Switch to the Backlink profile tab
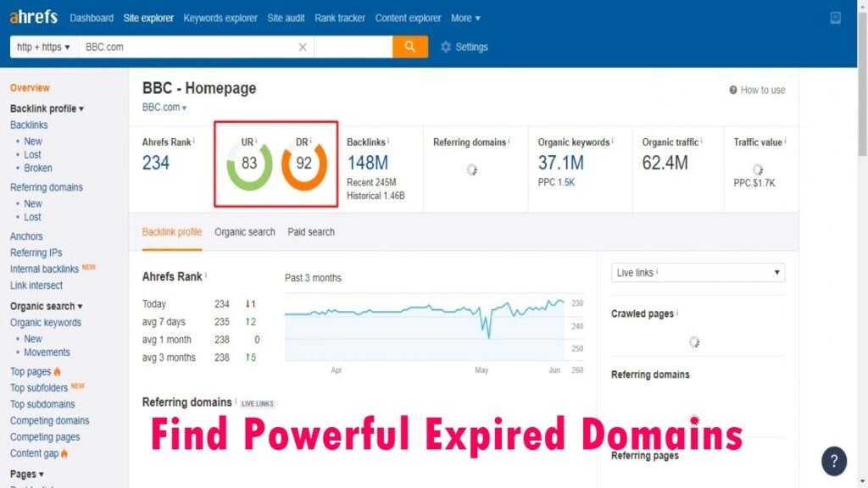 (171, 232)
